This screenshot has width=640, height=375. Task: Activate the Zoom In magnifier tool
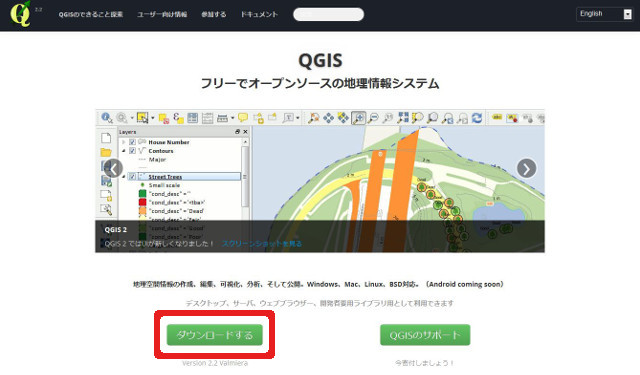(358, 118)
